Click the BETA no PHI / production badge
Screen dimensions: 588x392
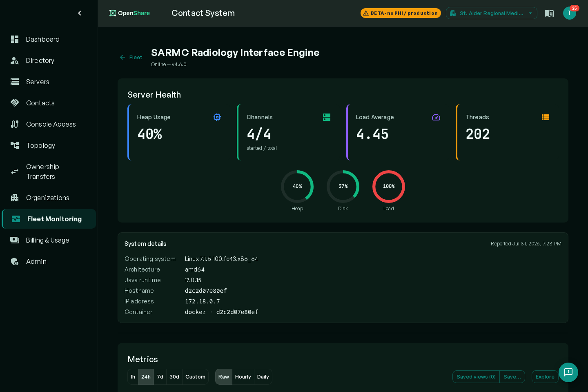[x=401, y=13]
